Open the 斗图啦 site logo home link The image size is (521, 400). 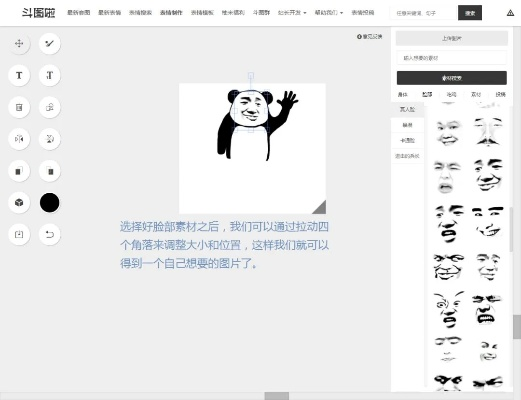[38, 13]
